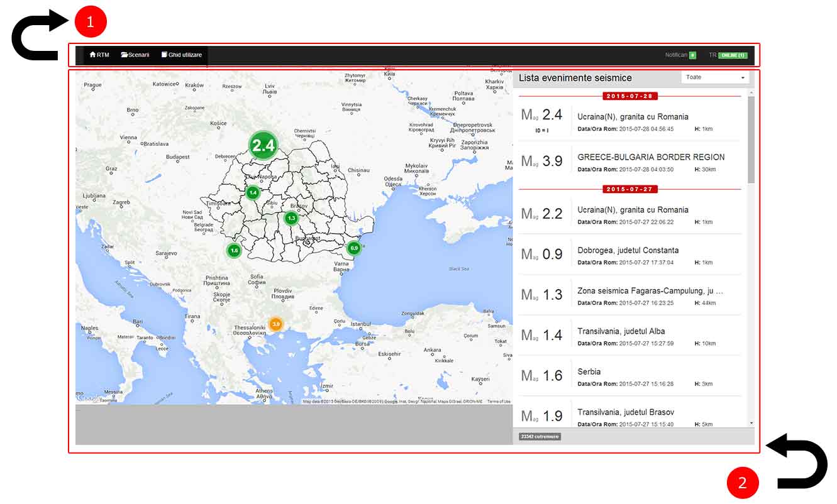The image size is (837, 504).
Task: Click the Notificari counter badge
Action: point(692,55)
